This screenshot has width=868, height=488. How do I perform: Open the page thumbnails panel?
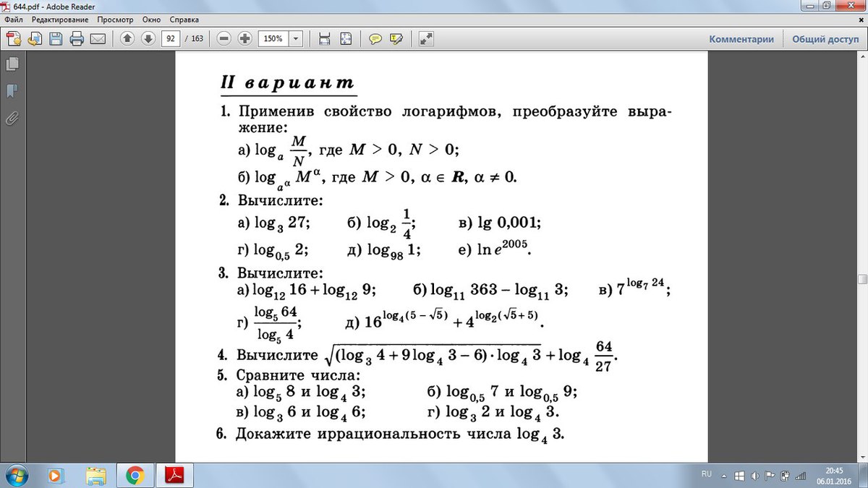12,64
